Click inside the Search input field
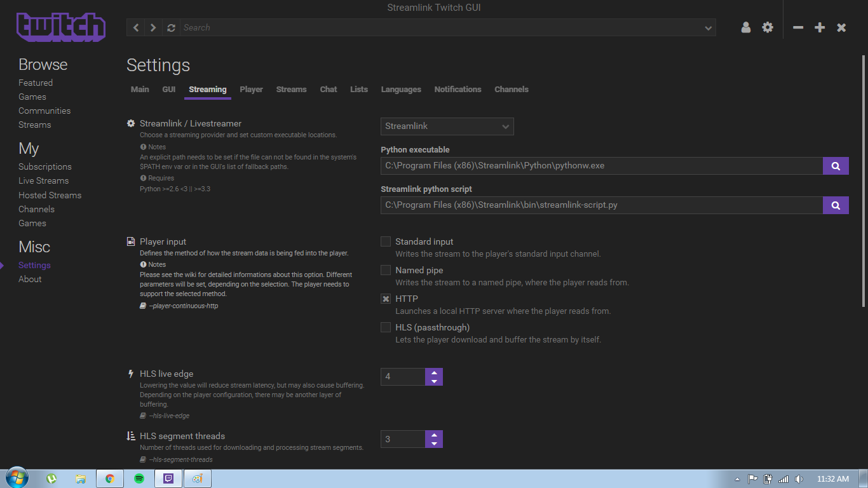The image size is (868, 488). click(381, 27)
